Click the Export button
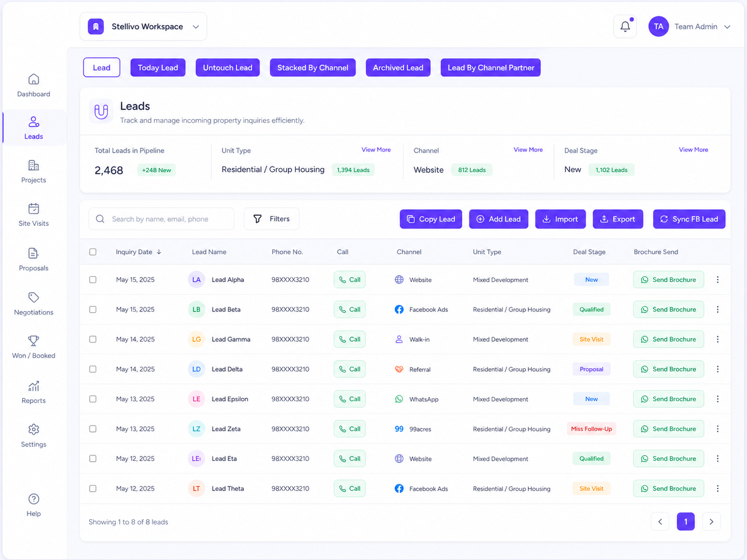Image resolution: width=747 pixels, height=560 pixels. click(x=618, y=219)
